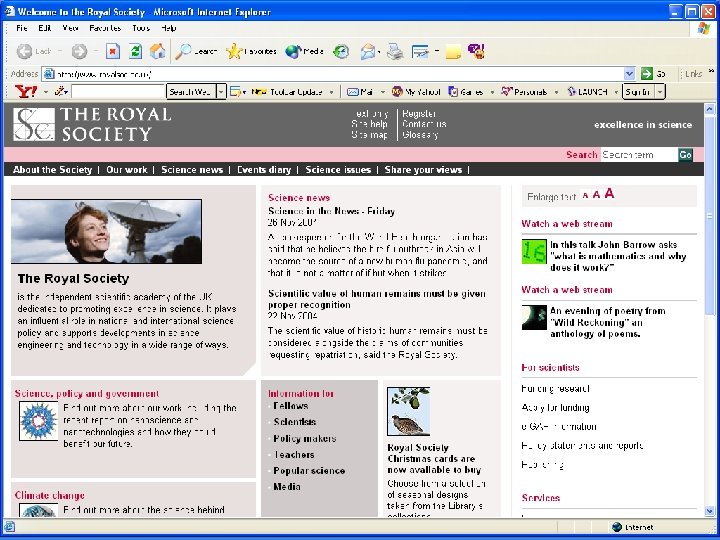The image size is (720, 540).
Task: Open the About the Society nav link
Action: (x=52, y=170)
